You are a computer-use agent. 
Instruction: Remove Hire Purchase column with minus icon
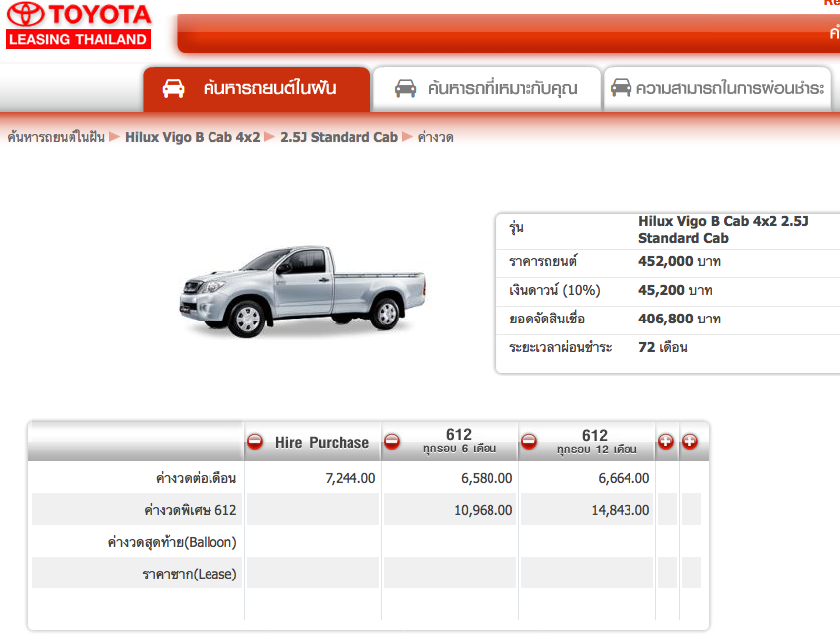point(255,442)
